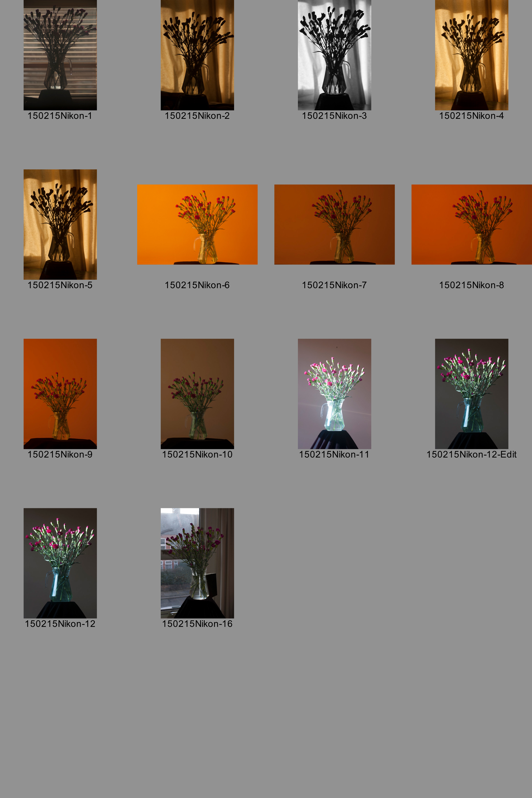Viewport: 532px width, 798px height.
Task: Open the 150215Nikon-12 dark background photo
Action: pos(60,563)
